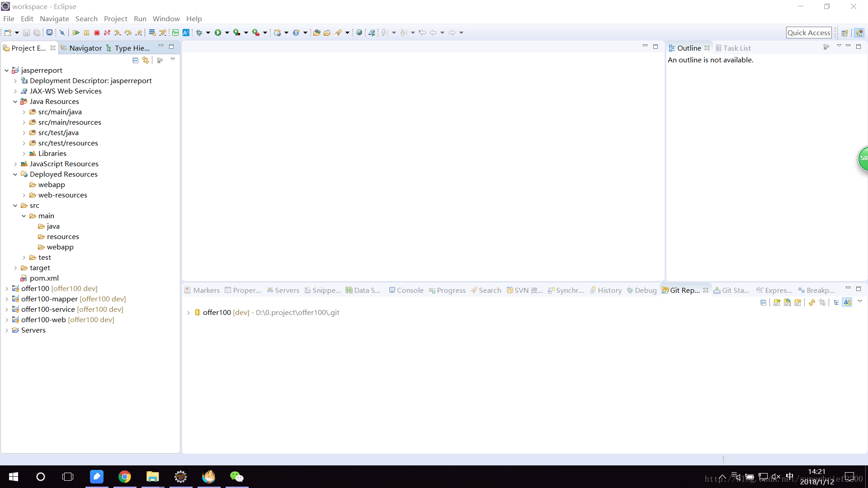
Task: Click the Open Perspective icon
Action: pyautogui.click(x=844, y=33)
